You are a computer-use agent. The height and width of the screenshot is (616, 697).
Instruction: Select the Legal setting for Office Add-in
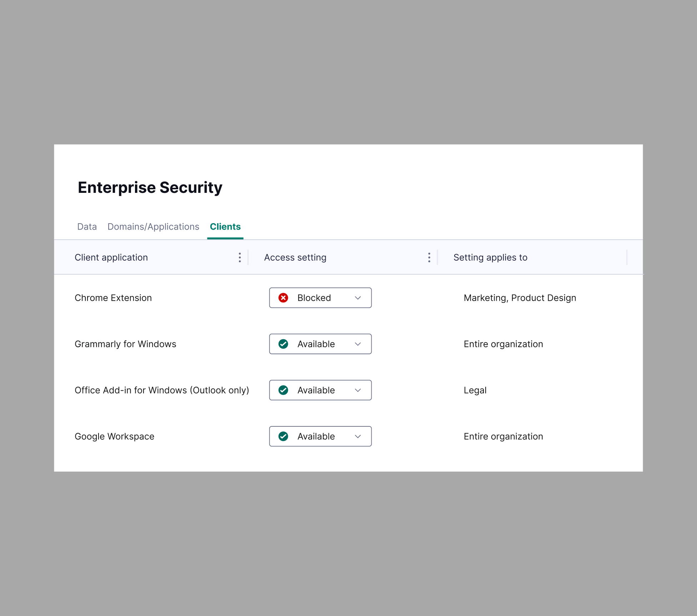475,390
